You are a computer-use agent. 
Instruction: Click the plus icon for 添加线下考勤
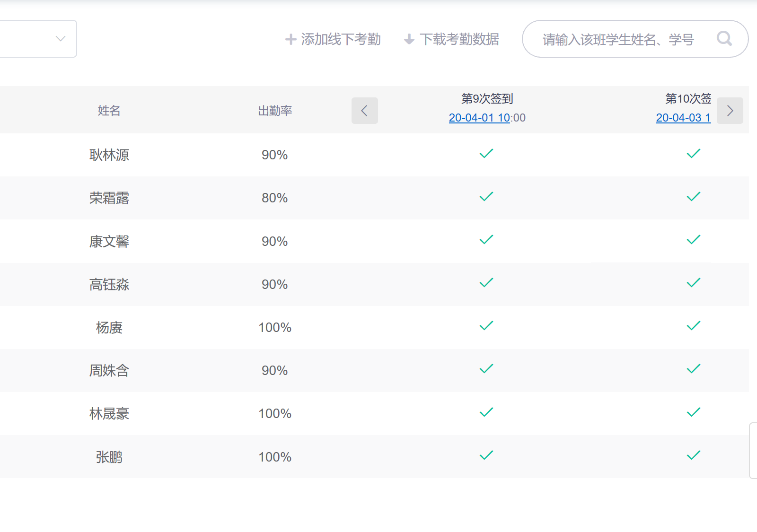tap(290, 39)
